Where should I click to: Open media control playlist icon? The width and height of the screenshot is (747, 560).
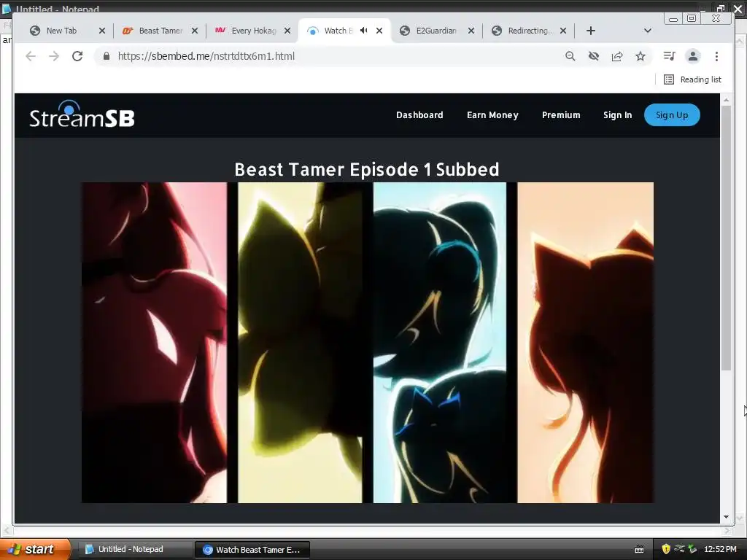pos(669,56)
